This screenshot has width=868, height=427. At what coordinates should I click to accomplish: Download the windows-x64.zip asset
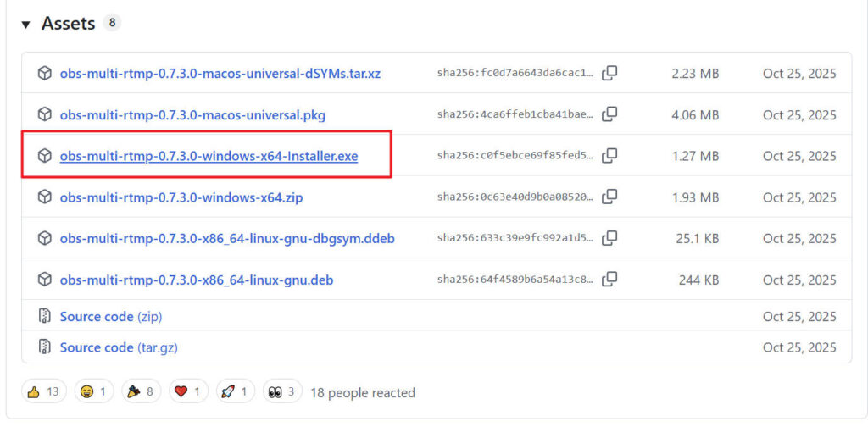[x=181, y=197]
